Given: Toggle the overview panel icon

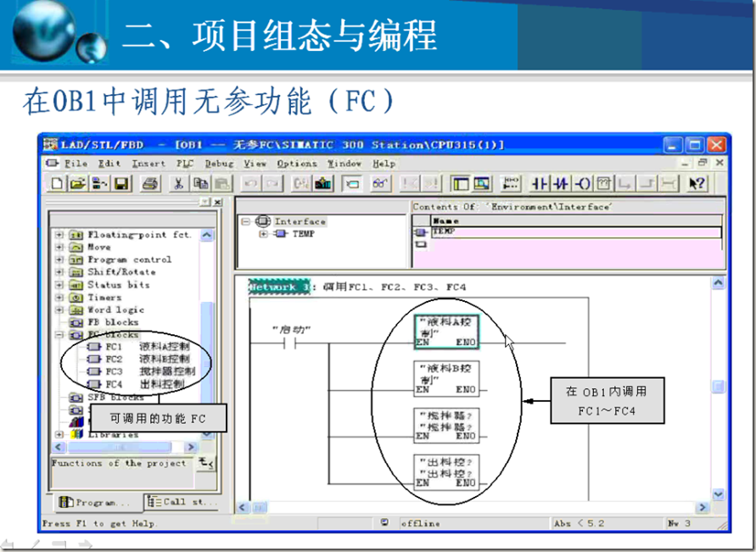Looking at the screenshot, I should click(x=461, y=183).
